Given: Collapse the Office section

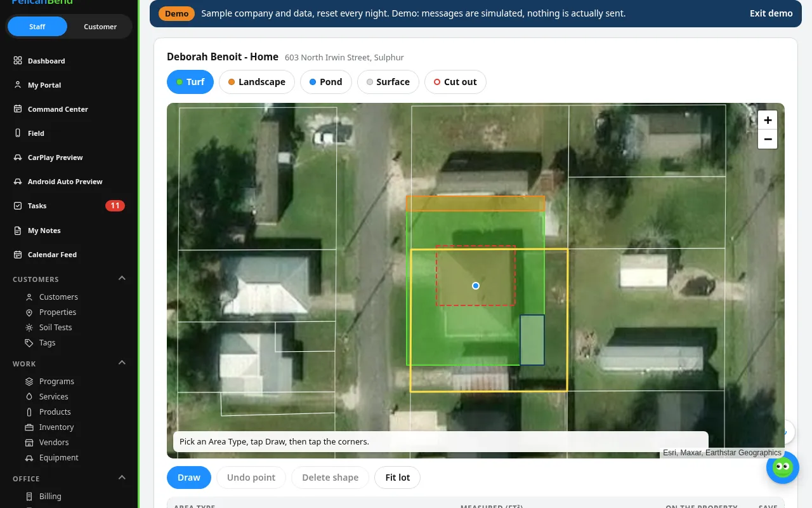Looking at the screenshot, I should [x=122, y=478].
